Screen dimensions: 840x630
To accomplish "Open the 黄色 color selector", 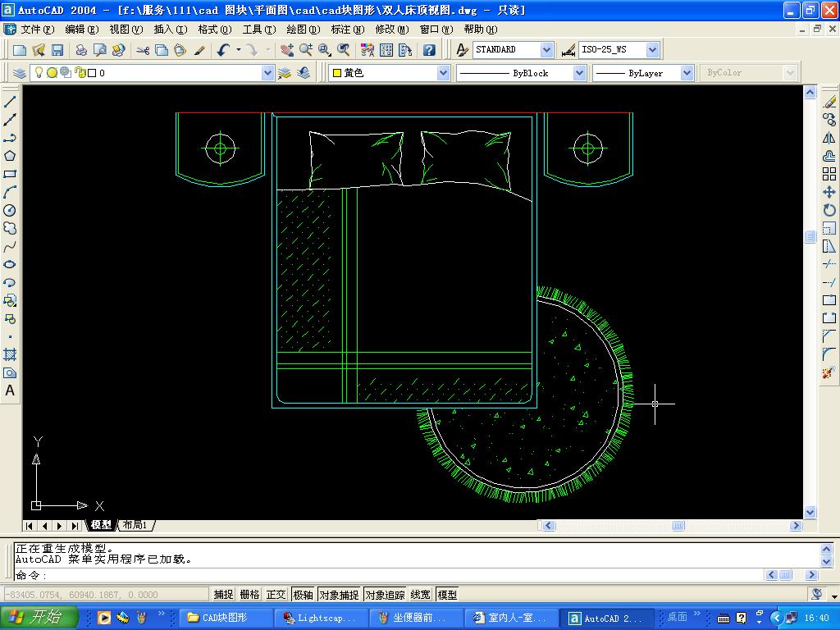I will (x=443, y=73).
